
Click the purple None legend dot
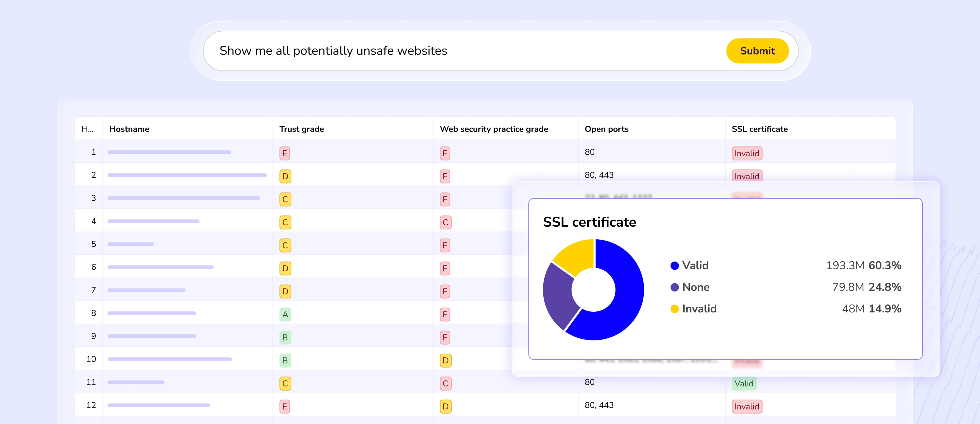point(675,287)
